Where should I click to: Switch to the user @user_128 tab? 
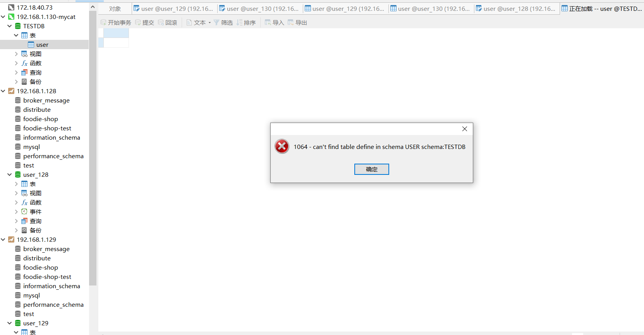pyautogui.click(x=516, y=9)
